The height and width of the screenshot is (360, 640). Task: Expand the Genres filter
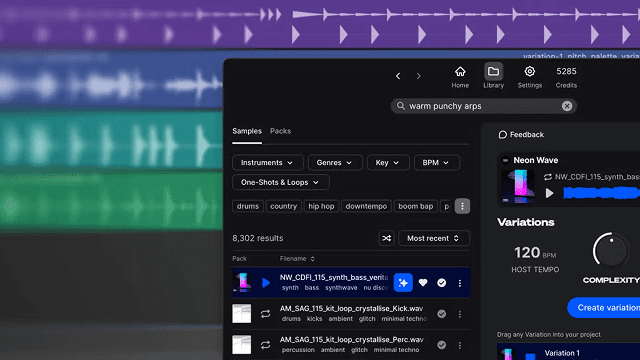pos(335,162)
